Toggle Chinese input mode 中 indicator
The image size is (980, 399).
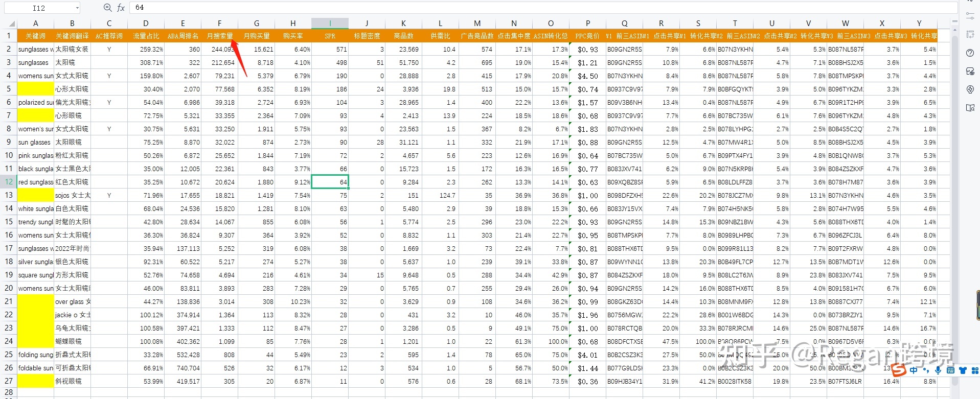(x=914, y=370)
